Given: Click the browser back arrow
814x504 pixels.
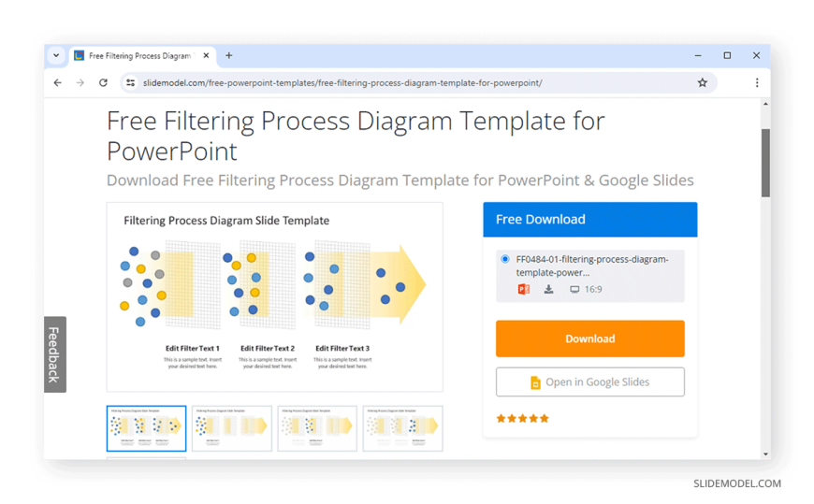Looking at the screenshot, I should (x=58, y=82).
